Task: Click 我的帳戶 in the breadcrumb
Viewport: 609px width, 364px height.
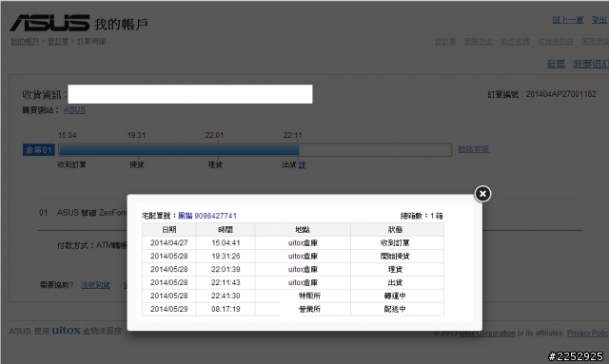Action: [x=25, y=42]
